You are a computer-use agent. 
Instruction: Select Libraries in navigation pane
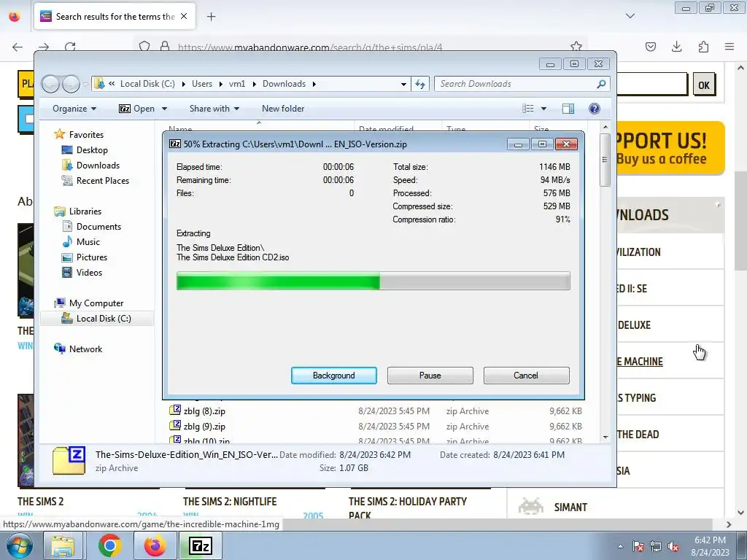[x=85, y=211]
